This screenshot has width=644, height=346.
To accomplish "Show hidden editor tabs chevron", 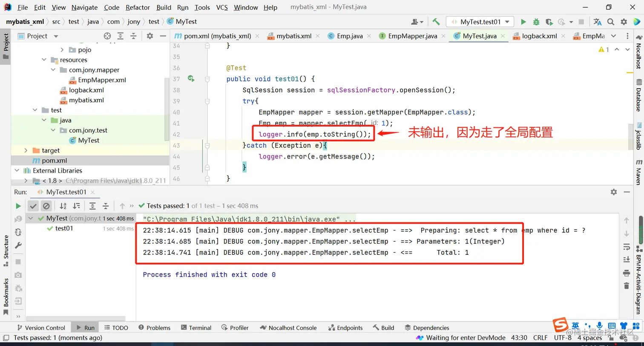I will pyautogui.click(x=613, y=36).
